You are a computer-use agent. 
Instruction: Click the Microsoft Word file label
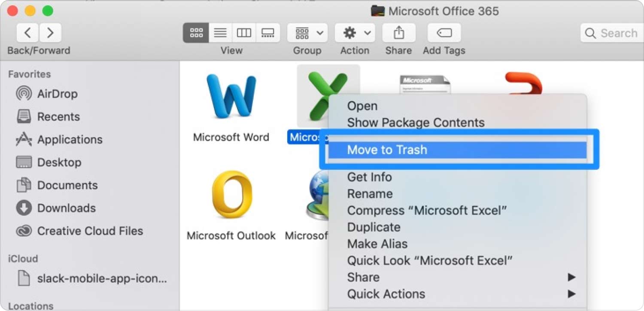point(231,137)
